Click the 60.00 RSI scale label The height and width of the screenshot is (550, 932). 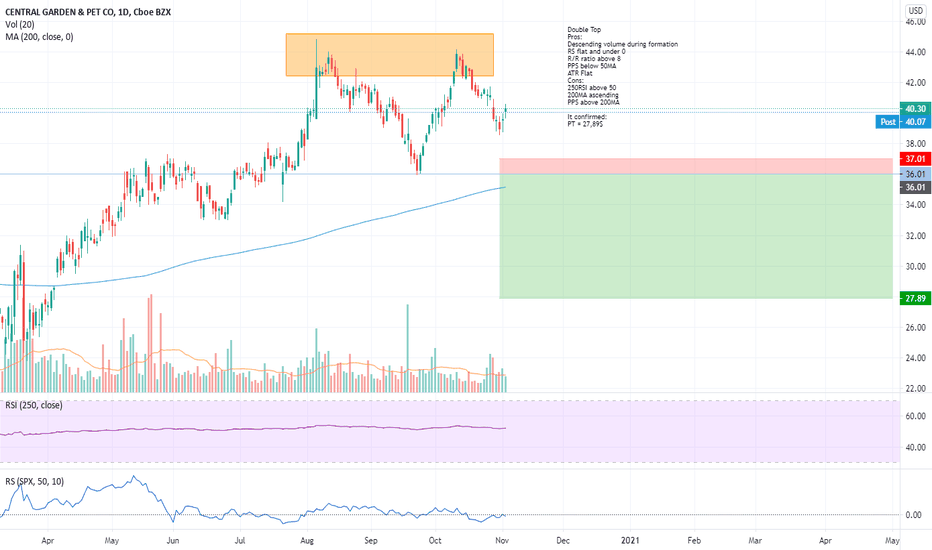click(915, 416)
